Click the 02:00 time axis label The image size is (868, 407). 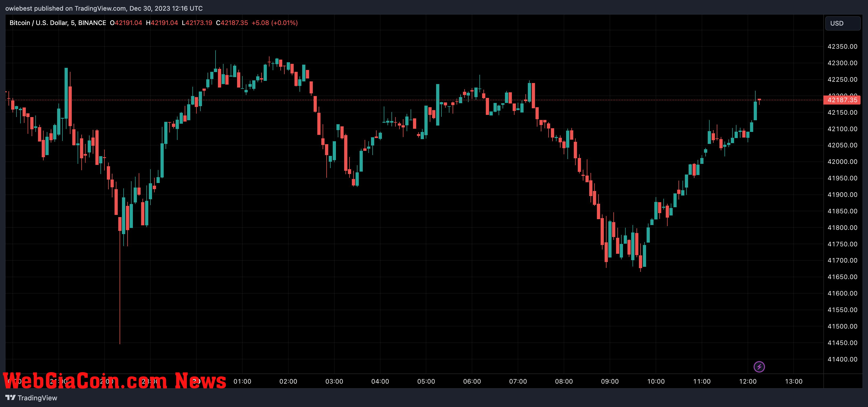coord(288,381)
